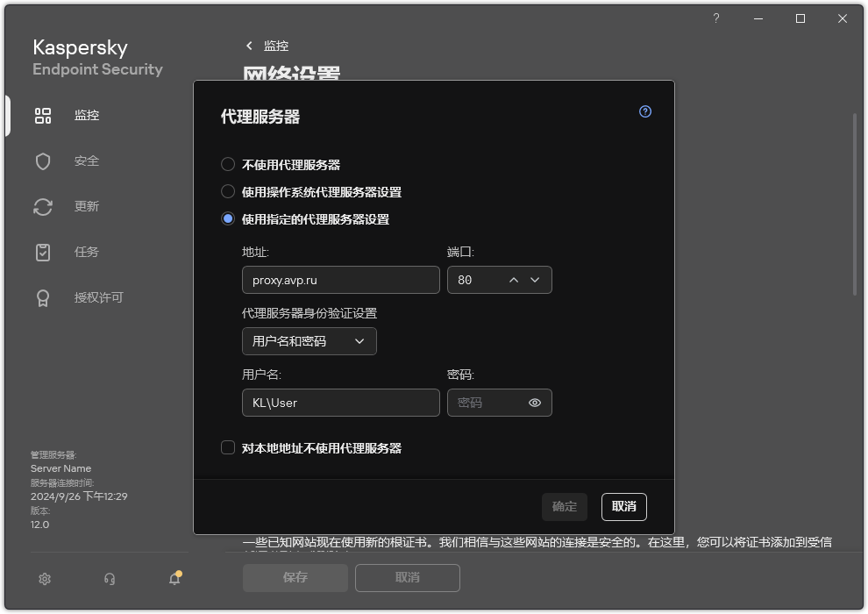Click the dialog help question mark icon
This screenshot has height=614, width=868.
pos(644,111)
